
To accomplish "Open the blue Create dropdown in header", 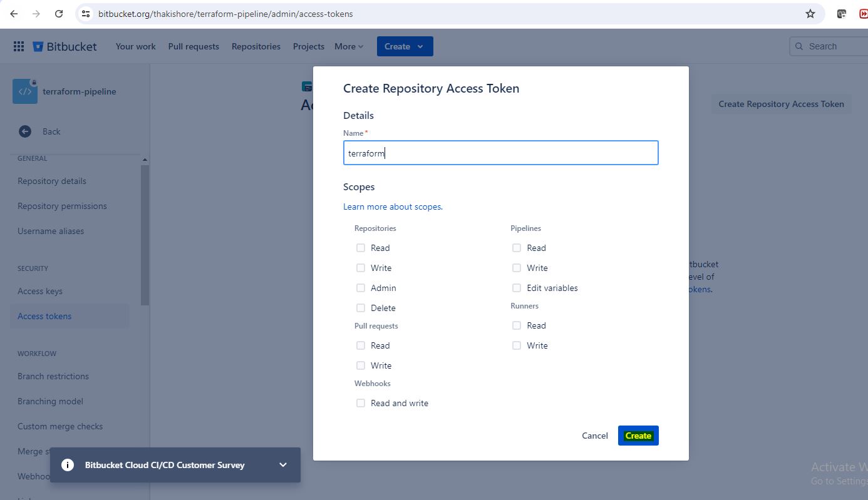I will (405, 46).
